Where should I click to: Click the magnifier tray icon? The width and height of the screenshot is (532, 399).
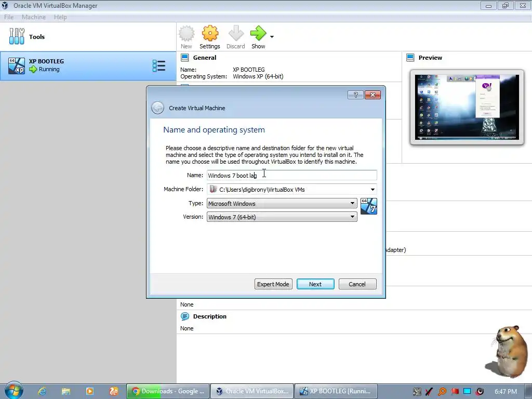442,392
